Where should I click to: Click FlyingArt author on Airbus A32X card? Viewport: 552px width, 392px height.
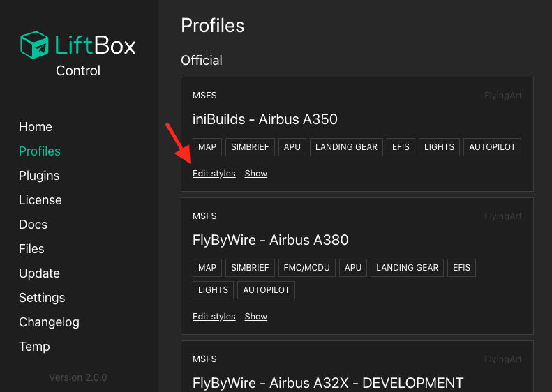[x=503, y=359]
